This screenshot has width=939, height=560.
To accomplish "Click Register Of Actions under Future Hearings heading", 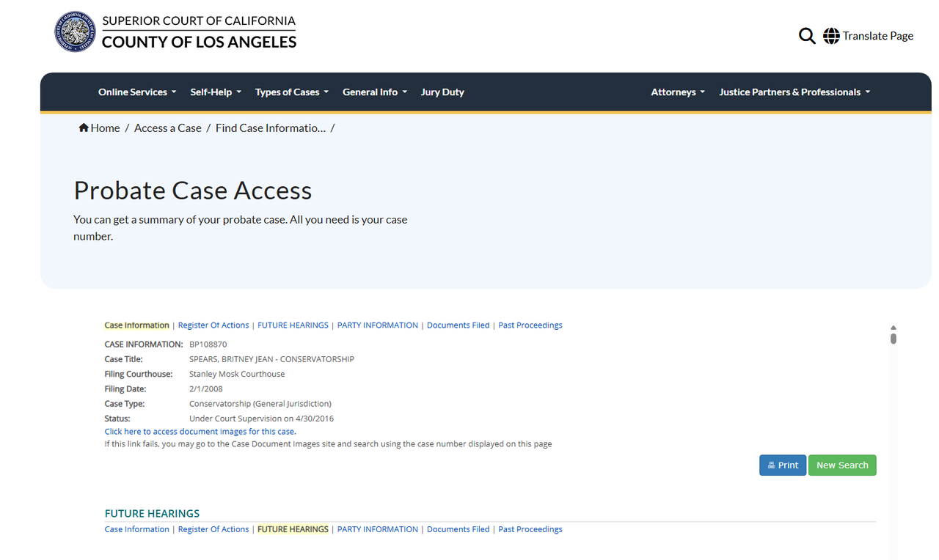I will [213, 529].
